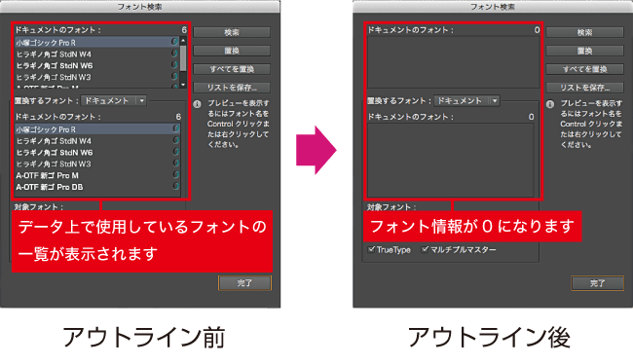Viewport: 633px width, 364px height.
Task: Click font icon beside A-OTF 新ゴ Pro M
Action: 176,174
